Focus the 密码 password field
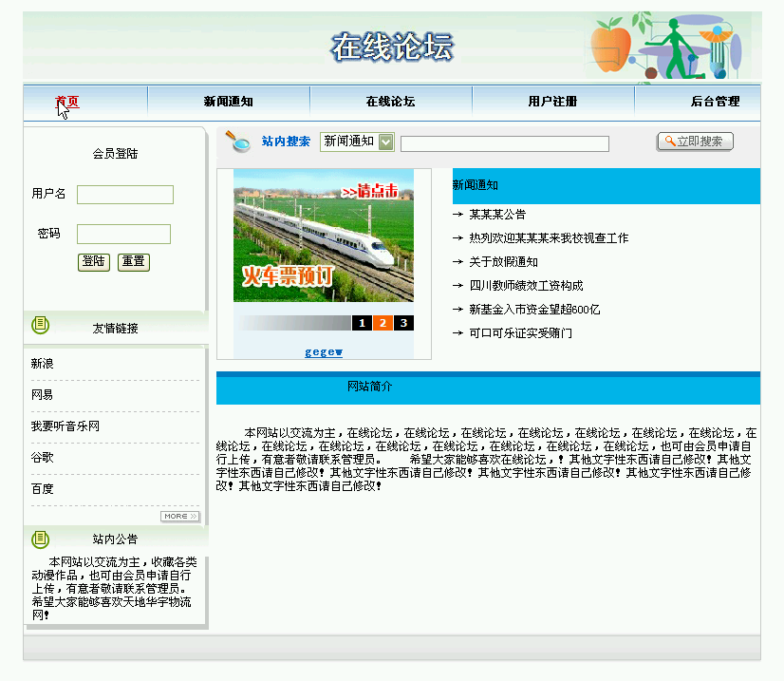 point(123,235)
